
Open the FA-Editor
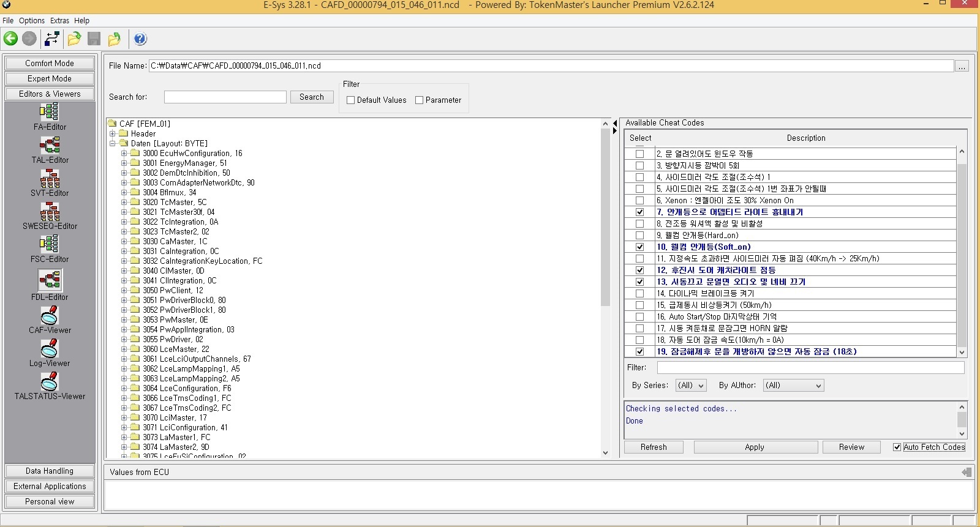(x=50, y=116)
